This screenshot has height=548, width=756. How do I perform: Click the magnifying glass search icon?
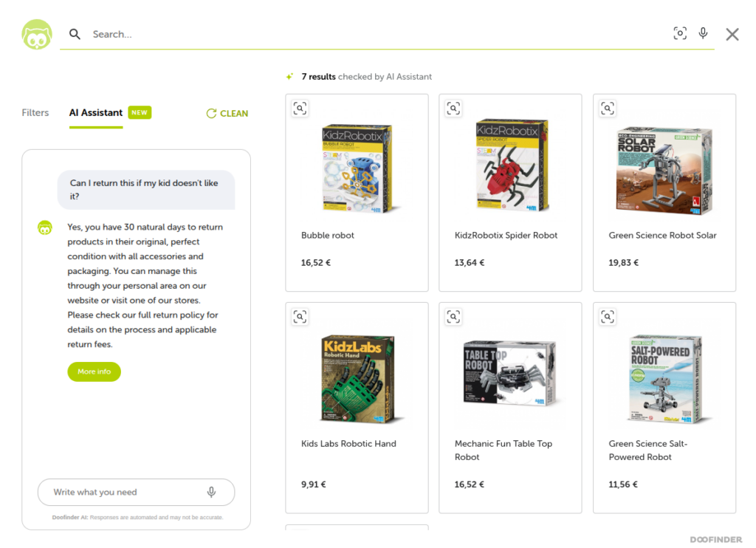coord(75,34)
